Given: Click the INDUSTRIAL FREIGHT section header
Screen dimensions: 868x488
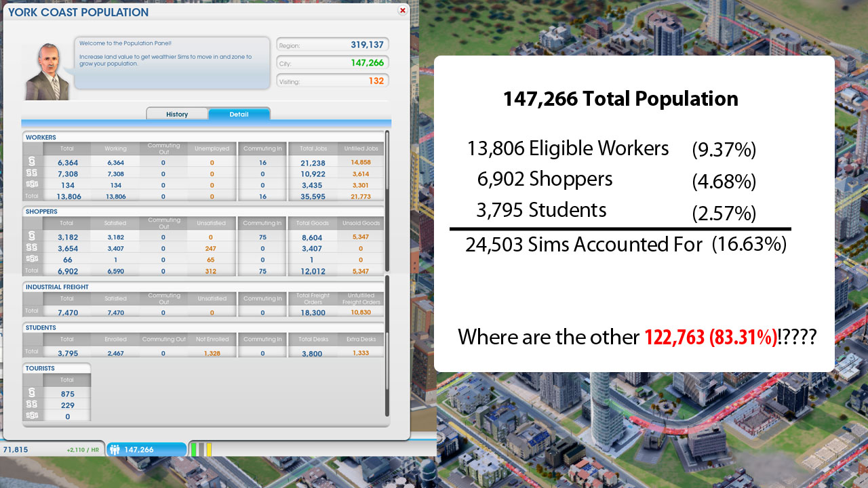Looking at the screenshot, I should [57, 287].
